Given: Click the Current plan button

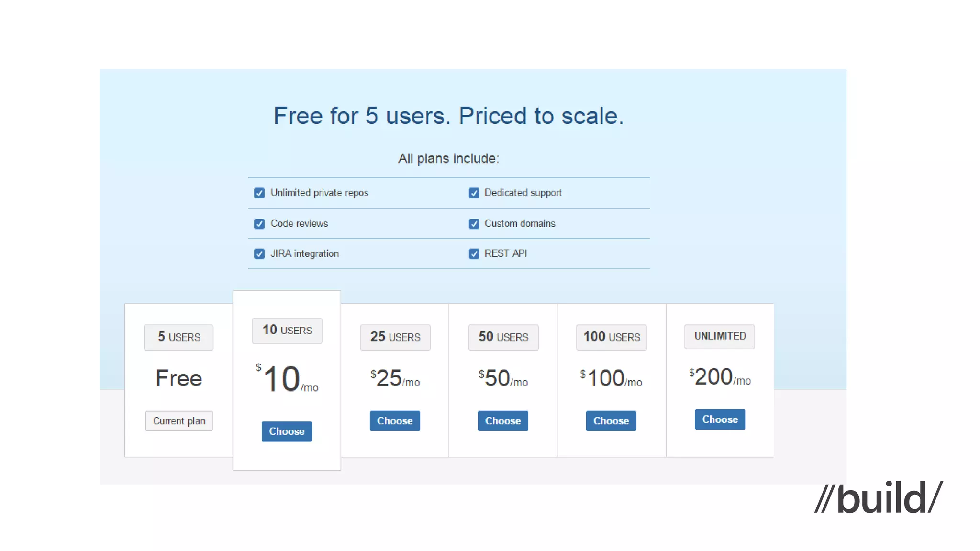Looking at the screenshot, I should coord(179,421).
